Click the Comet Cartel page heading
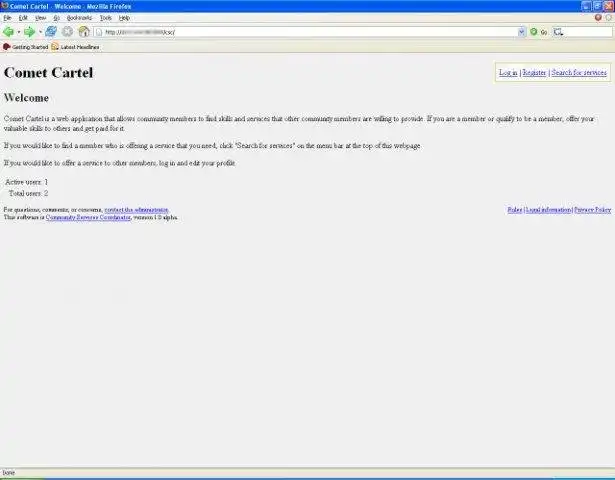 pos(48,73)
